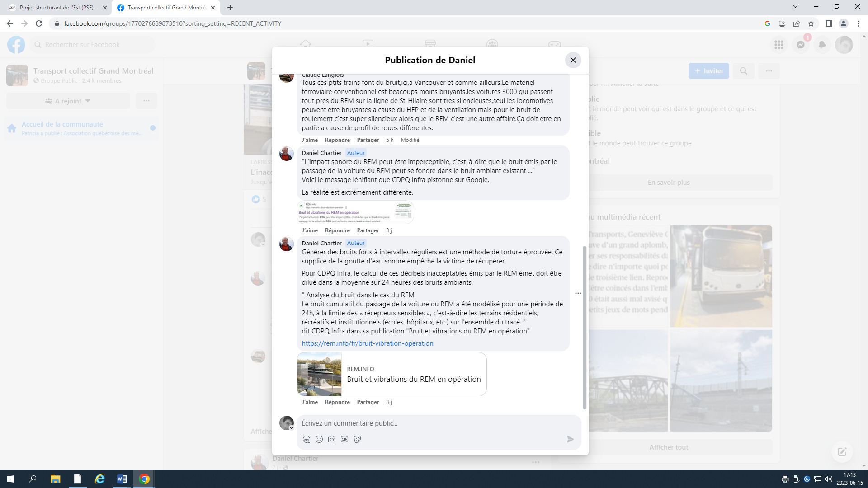Open File Explorer from taskbar
The width and height of the screenshot is (868, 488).
click(55, 479)
